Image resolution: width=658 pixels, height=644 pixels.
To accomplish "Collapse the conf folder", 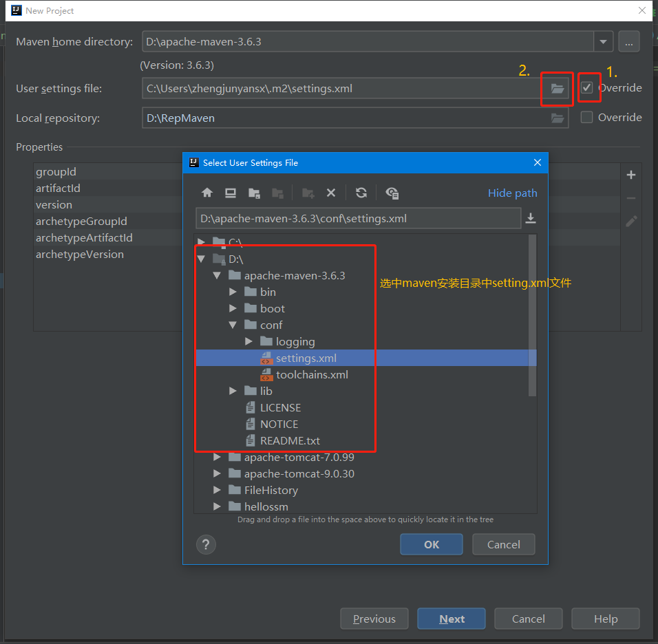I will tap(233, 325).
